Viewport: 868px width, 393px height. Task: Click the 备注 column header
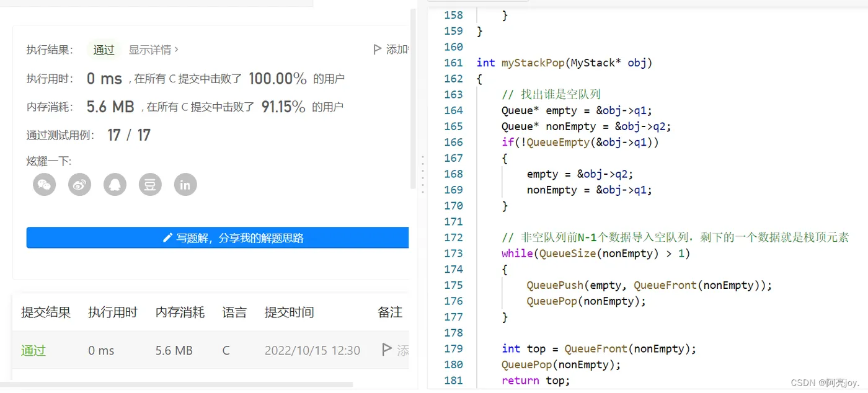[390, 312]
